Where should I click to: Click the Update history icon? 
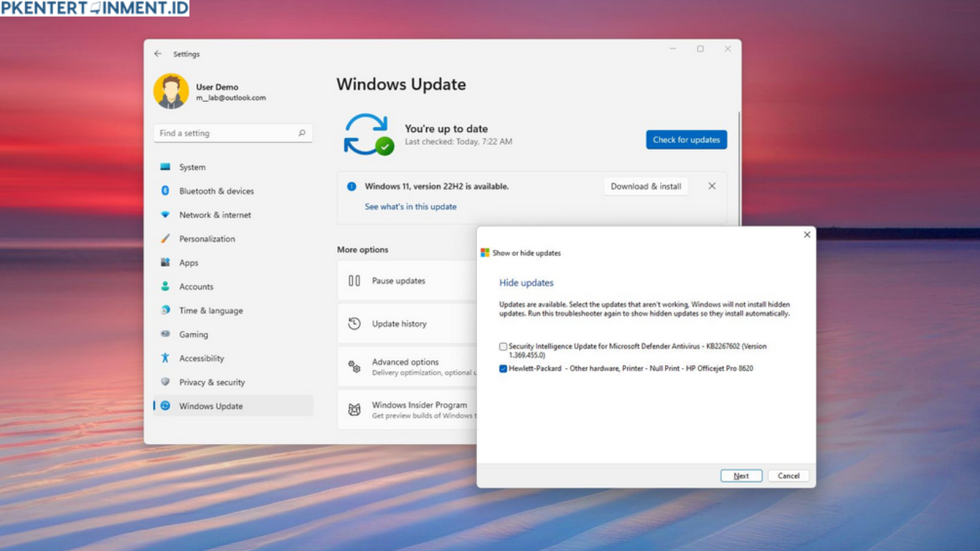pos(354,324)
